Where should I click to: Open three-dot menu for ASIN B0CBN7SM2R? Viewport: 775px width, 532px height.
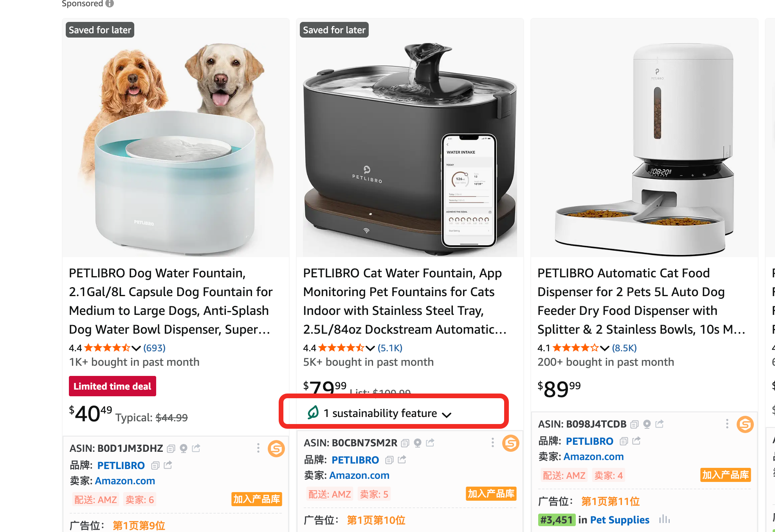pos(492,443)
